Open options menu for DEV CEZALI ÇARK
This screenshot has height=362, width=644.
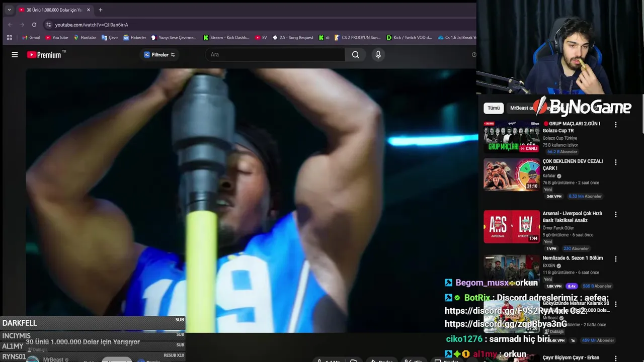[x=615, y=162]
